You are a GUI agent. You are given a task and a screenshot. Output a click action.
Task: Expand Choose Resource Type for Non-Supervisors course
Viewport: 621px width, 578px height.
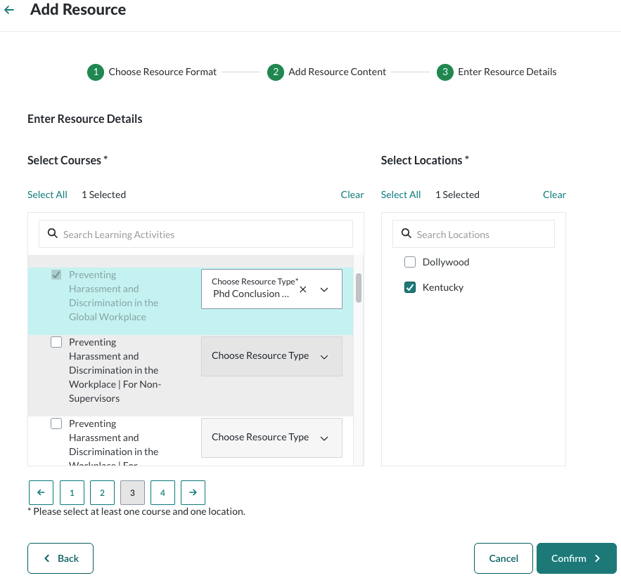(324, 357)
